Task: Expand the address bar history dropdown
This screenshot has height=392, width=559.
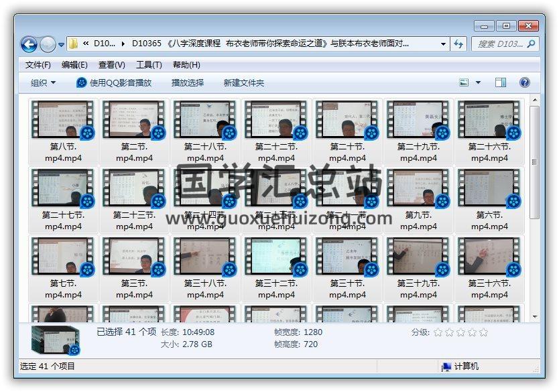Action: click(444, 44)
